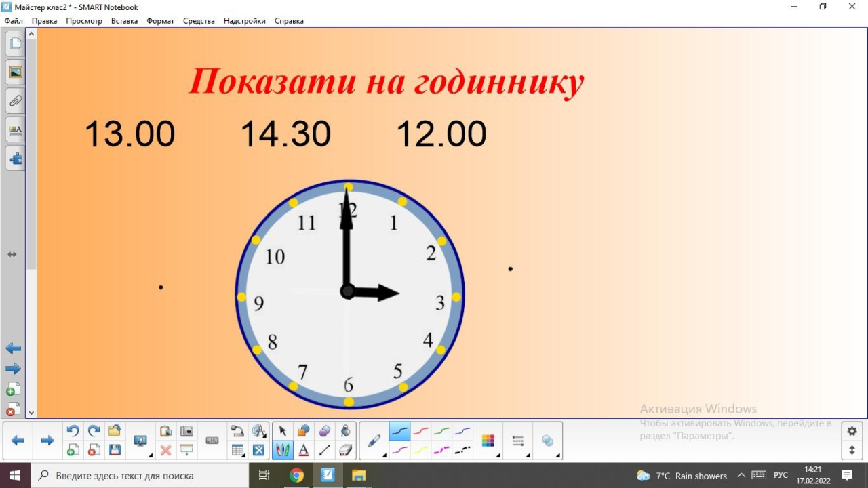The width and height of the screenshot is (868, 488).
Task: Go to next page in left sidebar
Action: (13, 369)
